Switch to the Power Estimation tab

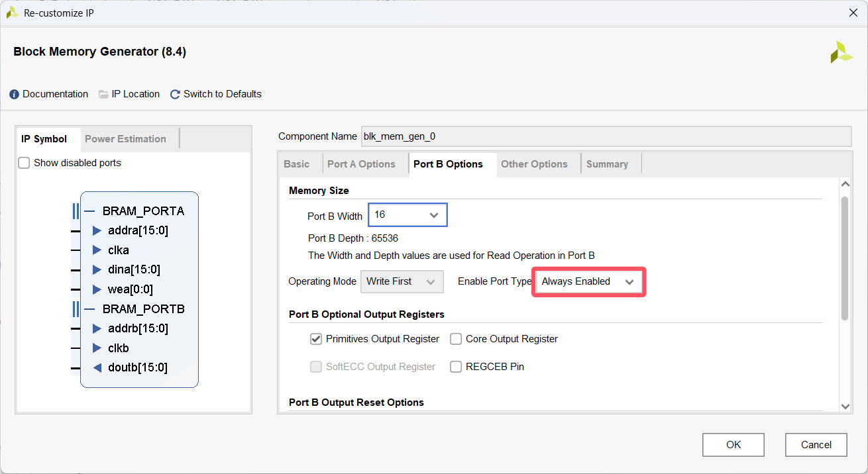(125, 139)
